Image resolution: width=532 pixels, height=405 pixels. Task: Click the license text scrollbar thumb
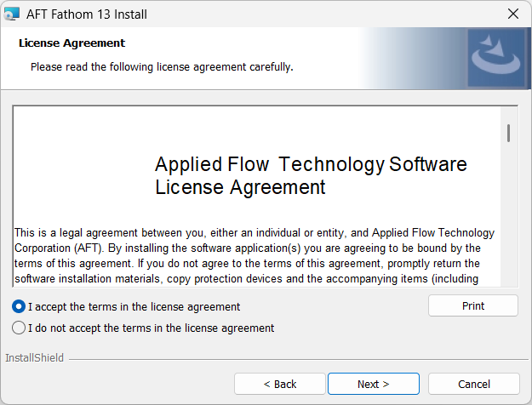[x=508, y=133]
